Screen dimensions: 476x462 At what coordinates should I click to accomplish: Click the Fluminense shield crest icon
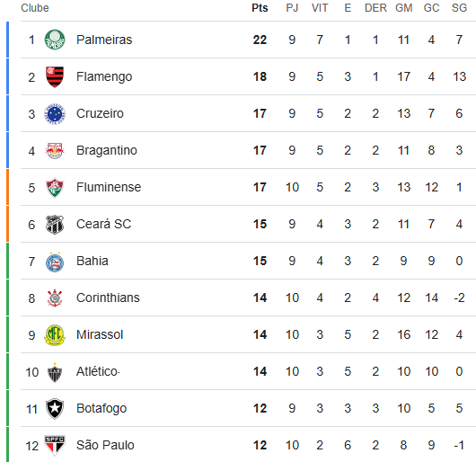click(x=55, y=188)
